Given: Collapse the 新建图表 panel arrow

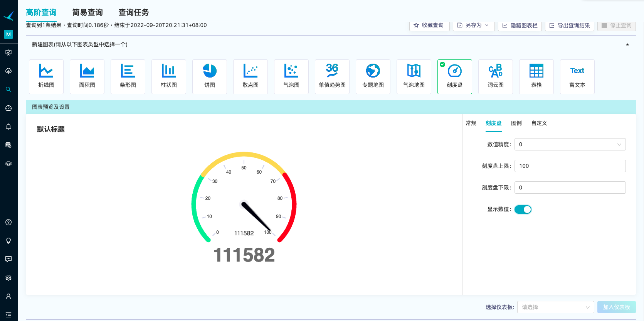Looking at the screenshot, I should (627, 44).
